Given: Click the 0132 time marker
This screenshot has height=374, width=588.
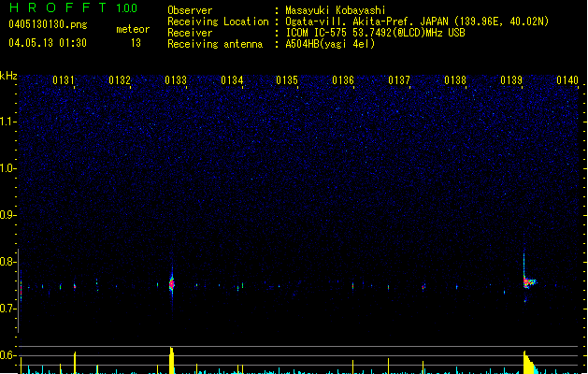Looking at the screenshot, I should tap(120, 80).
